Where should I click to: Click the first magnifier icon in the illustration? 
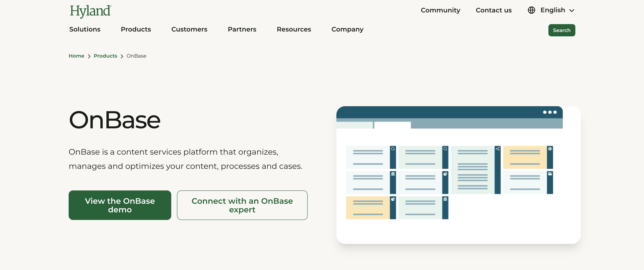pos(393,149)
